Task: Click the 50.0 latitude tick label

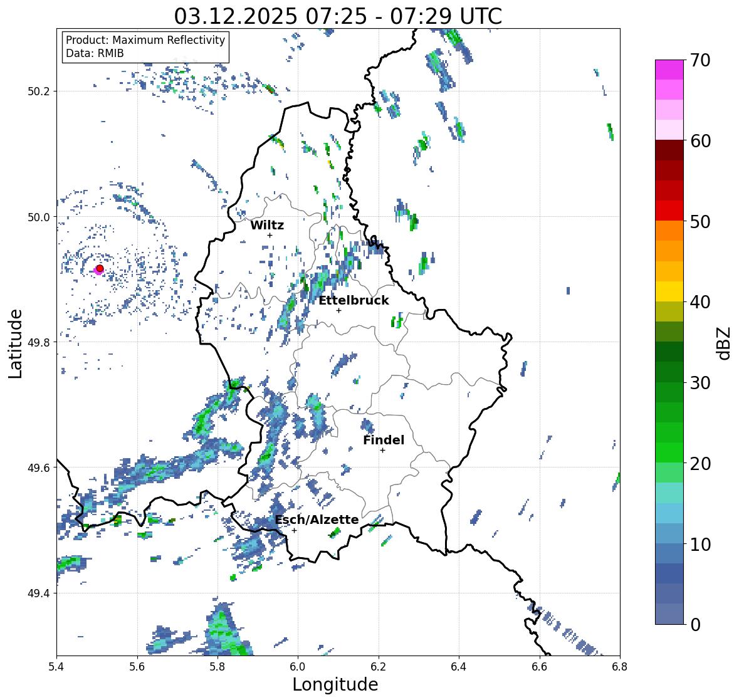Action: click(39, 217)
